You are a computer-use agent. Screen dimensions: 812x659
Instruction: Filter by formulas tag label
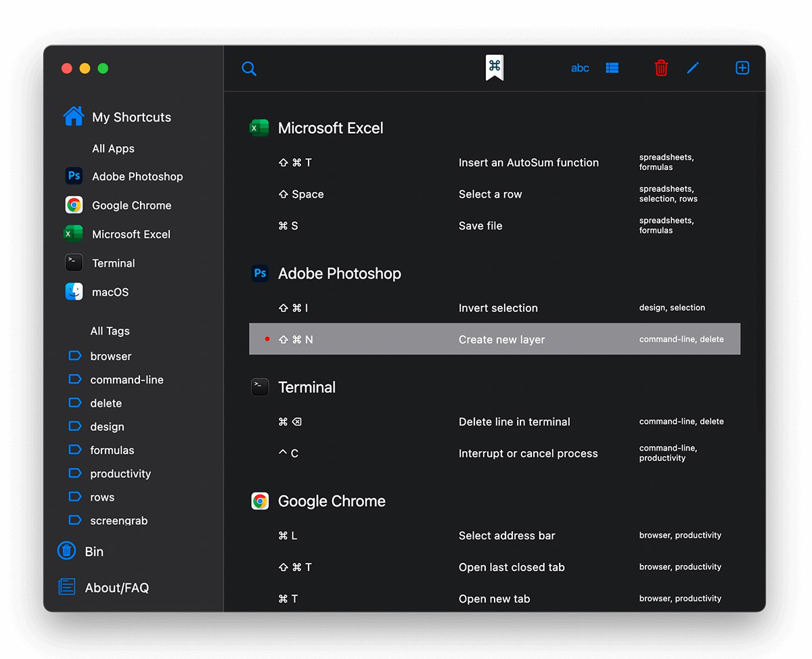(112, 450)
